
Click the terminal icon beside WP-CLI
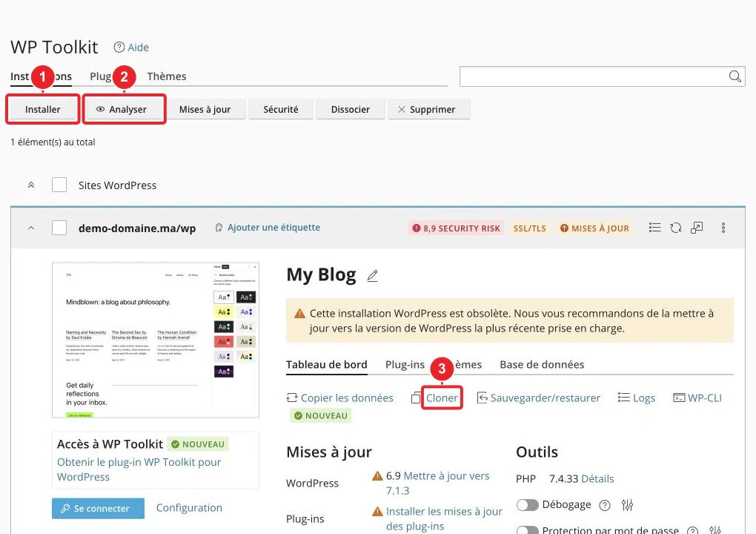(679, 398)
